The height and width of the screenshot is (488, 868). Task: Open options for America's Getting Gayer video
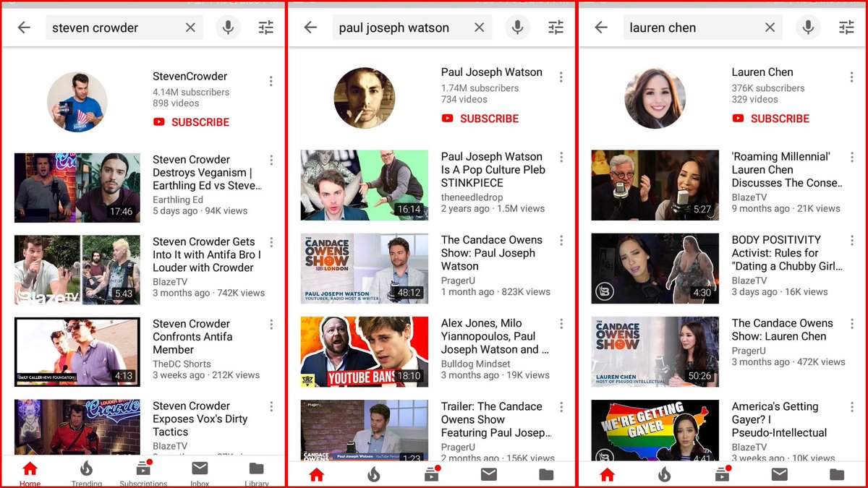click(851, 407)
